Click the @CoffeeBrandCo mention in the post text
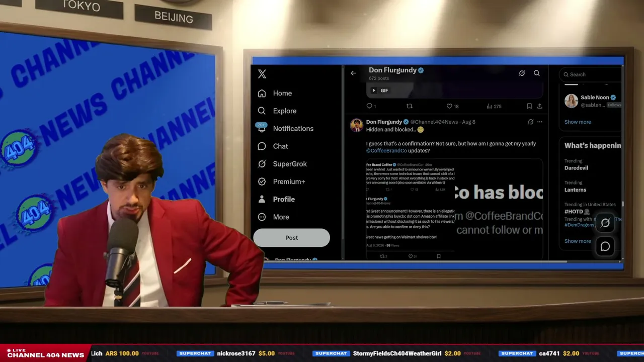 (386, 151)
